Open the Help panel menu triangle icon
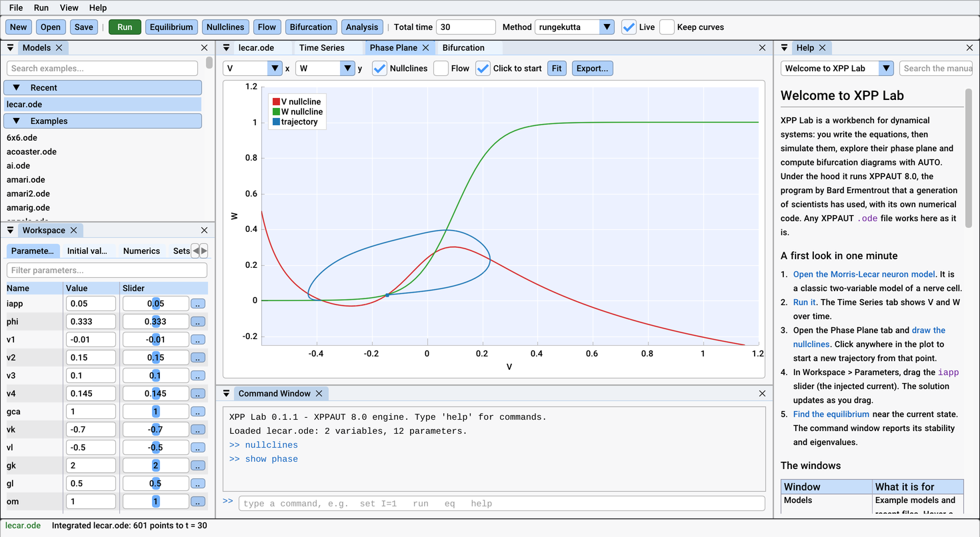 (x=785, y=48)
